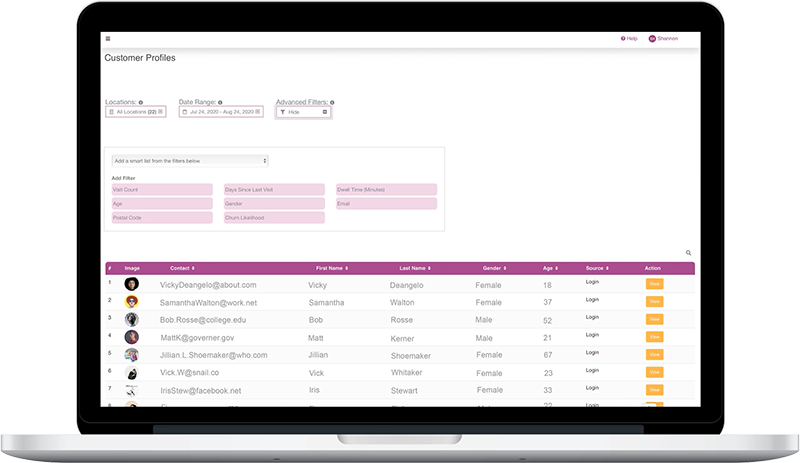Viewport: 800px width, 463px height.
Task: Click the Login source link for Jillian
Action: pos(592,352)
